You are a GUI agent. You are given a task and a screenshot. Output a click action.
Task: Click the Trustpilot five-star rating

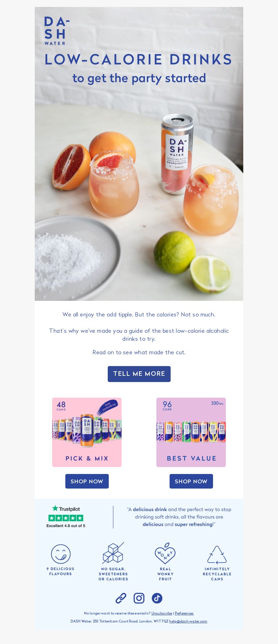point(66,518)
